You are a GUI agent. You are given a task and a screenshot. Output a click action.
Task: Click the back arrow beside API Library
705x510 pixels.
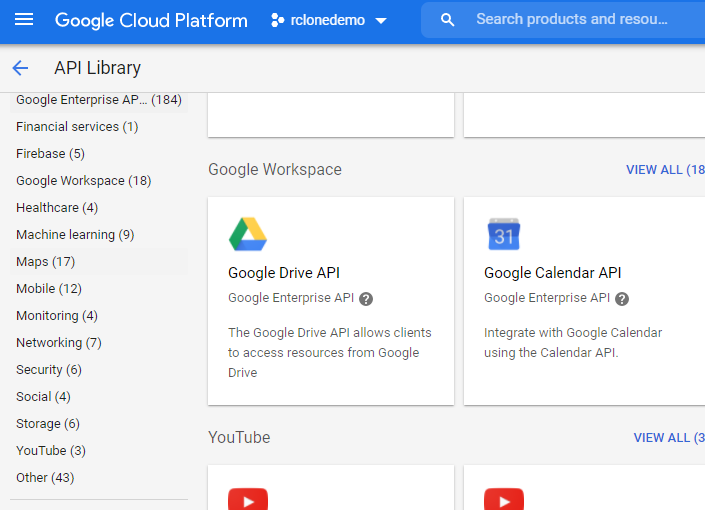point(20,68)
